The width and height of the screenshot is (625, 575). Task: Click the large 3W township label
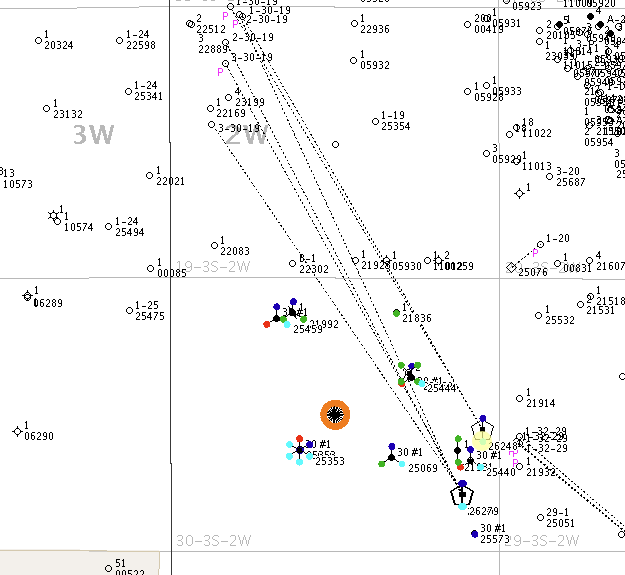point(93,135)
